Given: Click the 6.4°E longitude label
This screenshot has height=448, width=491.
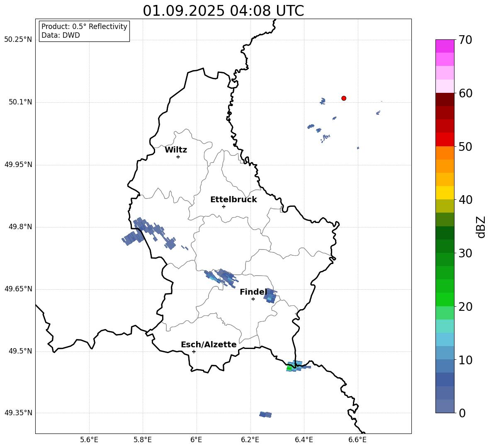Looking at the screenshot, I should pyautogui.click(x=304, y=440).
